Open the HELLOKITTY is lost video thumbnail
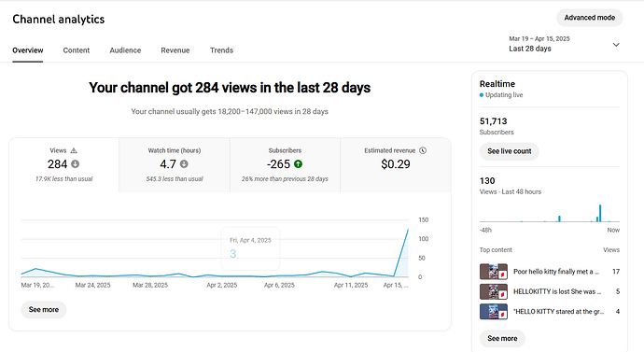This screenshot has height=352, width=644. pyautogui.click(x=494, y=291)
